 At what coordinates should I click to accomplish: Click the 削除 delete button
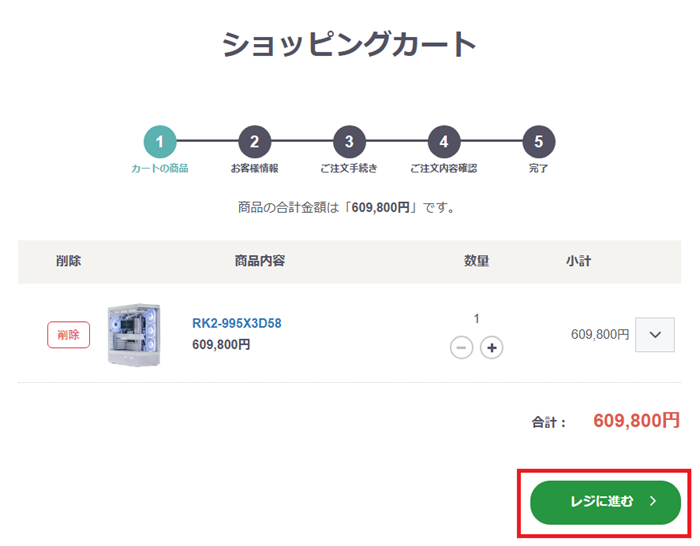(x=68, y=334)
